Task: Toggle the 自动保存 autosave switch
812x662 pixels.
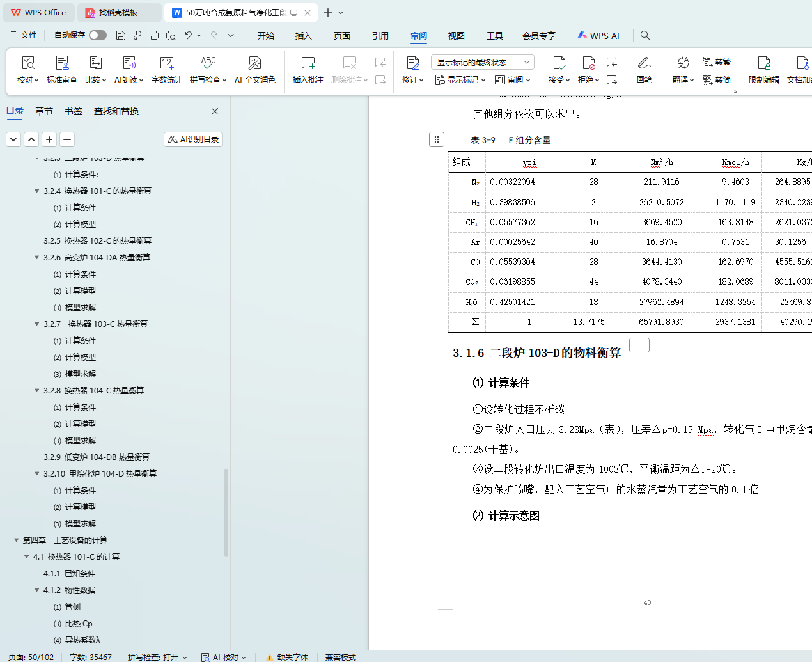Action: click(98, 35)
